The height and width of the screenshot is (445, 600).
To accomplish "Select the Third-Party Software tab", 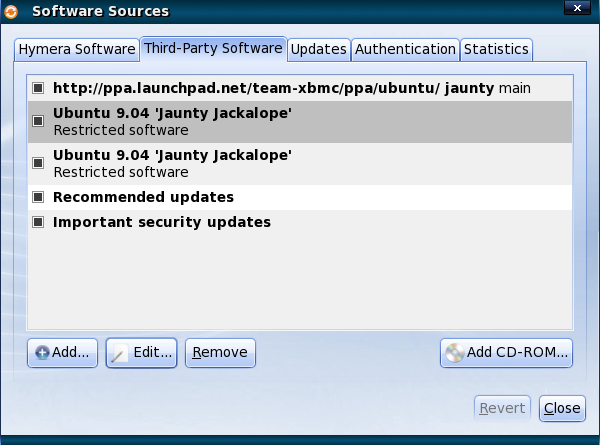I will pos(214,49).
